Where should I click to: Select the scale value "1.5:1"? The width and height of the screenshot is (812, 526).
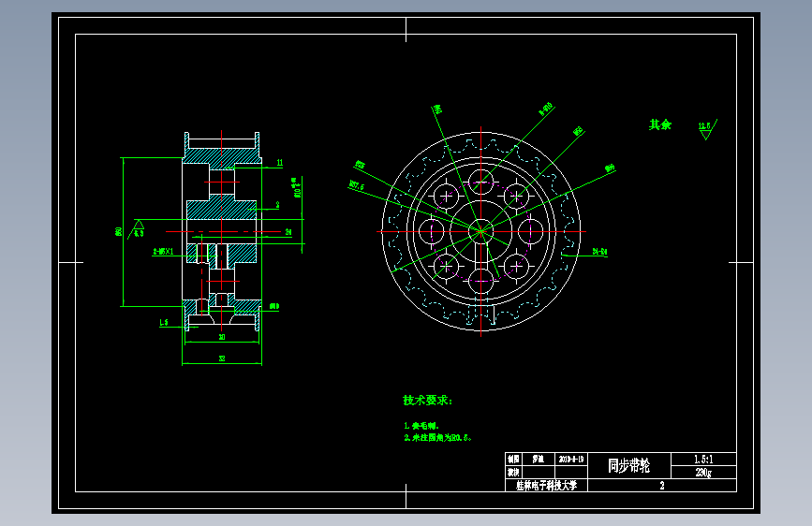703,460
